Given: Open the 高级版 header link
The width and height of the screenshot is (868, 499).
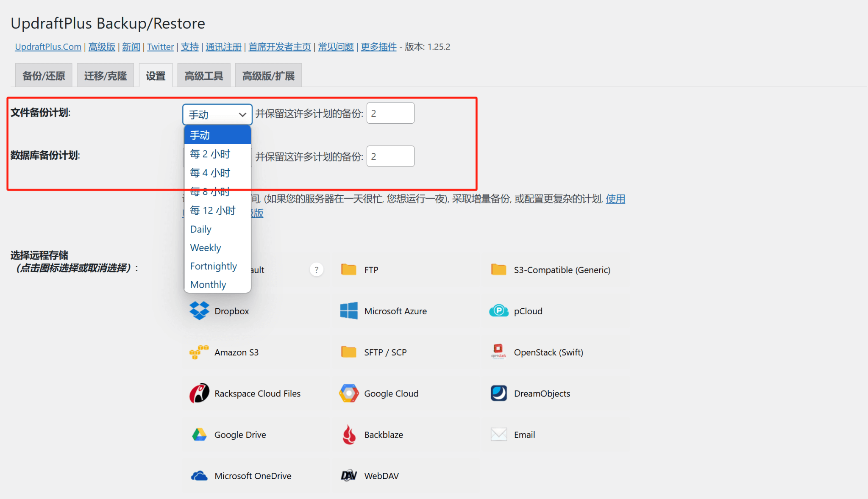Looking at the screenshot, I should pyautogui.click(x=102, y=47).
